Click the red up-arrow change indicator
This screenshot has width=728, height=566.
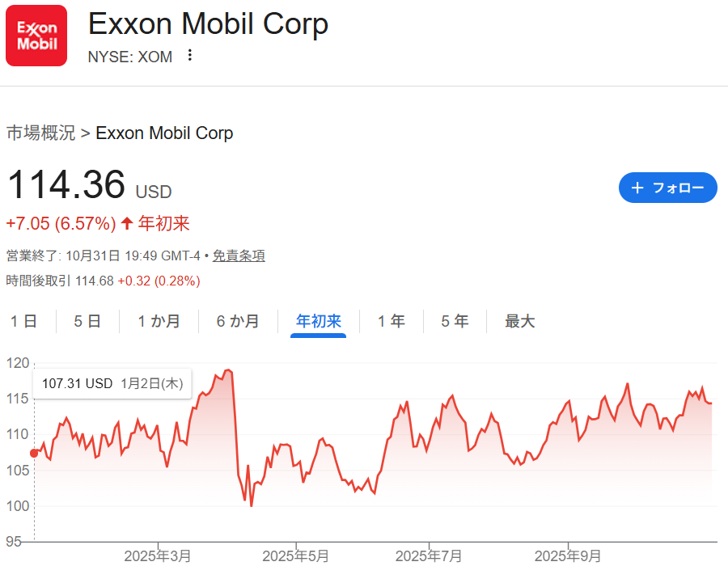[127, 224]
